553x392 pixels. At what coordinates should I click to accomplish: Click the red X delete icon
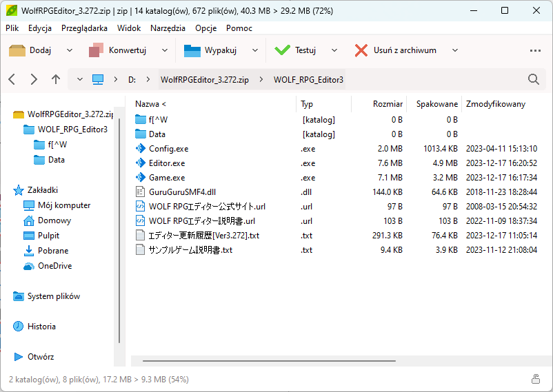(x=361, y=50)
